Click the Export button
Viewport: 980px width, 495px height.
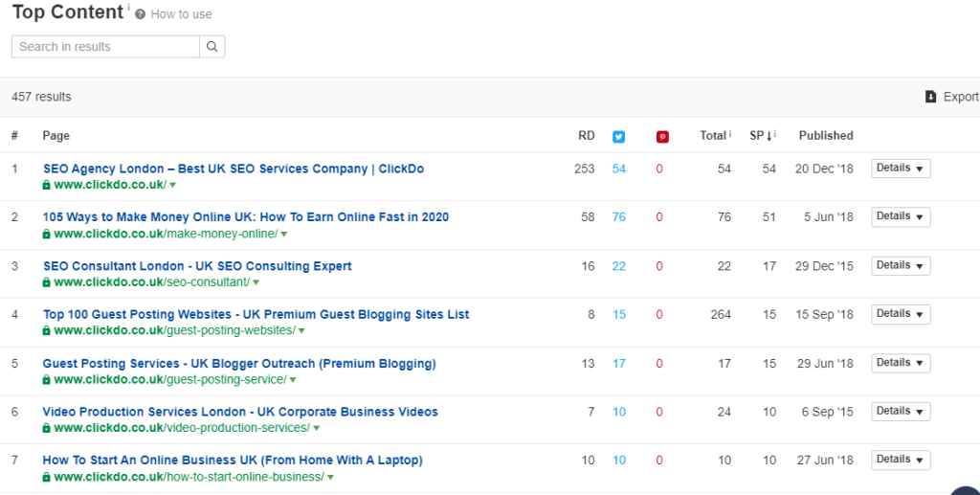tap(952, 97)
